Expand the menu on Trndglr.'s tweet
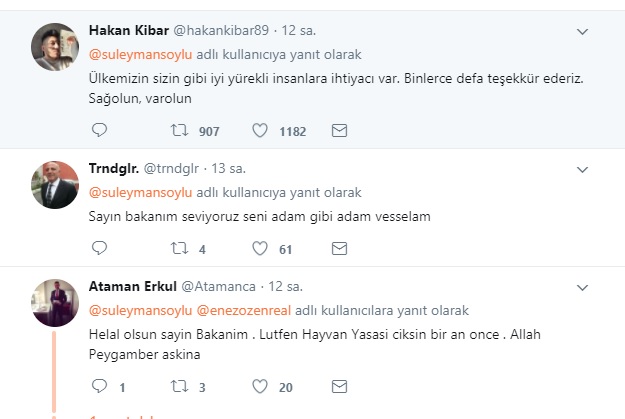Viewport: 625px width, 419px height. pyautogui.click(x=583, y=170)
